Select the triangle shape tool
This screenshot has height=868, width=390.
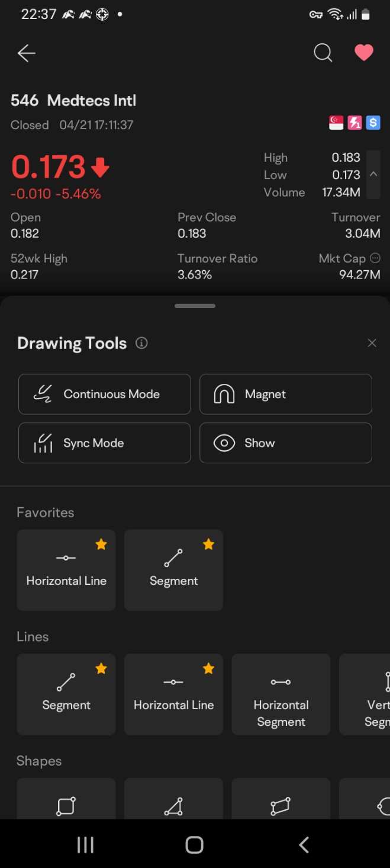point(173,799)
